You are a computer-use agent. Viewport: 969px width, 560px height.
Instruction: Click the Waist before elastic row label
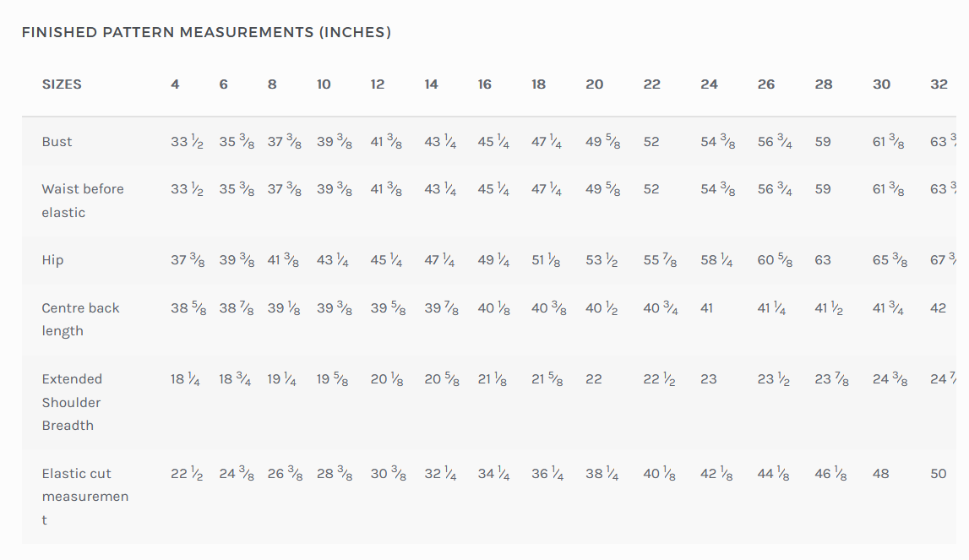tap(83, 200)
